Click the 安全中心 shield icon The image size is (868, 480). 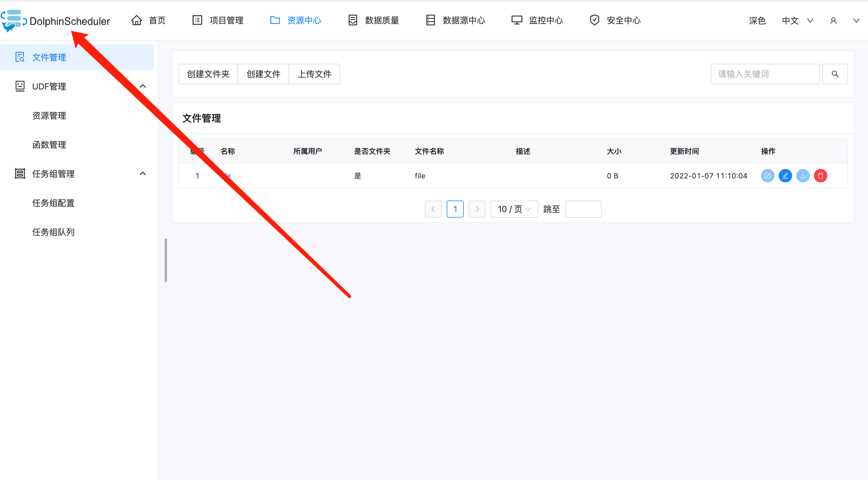coord(594,20)
